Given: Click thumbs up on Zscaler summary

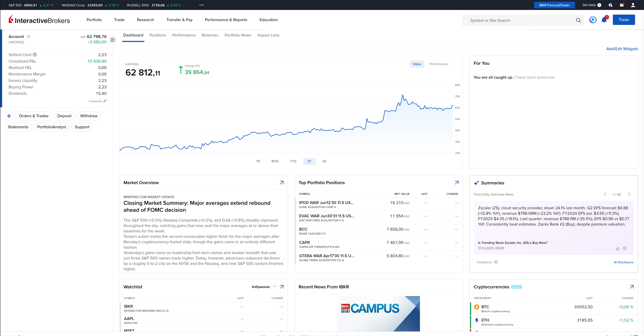Looking at the screenshot, I should coord(618,249).
